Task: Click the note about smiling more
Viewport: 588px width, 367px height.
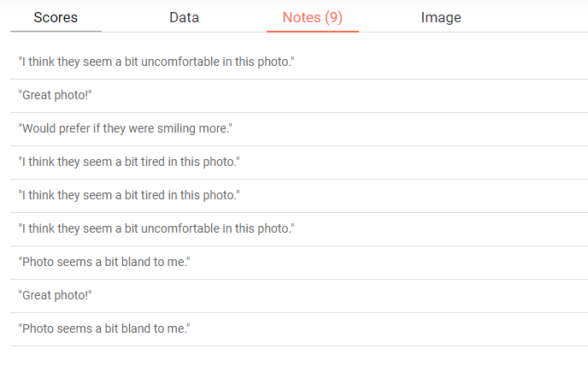Action: (x=125, y=129)
